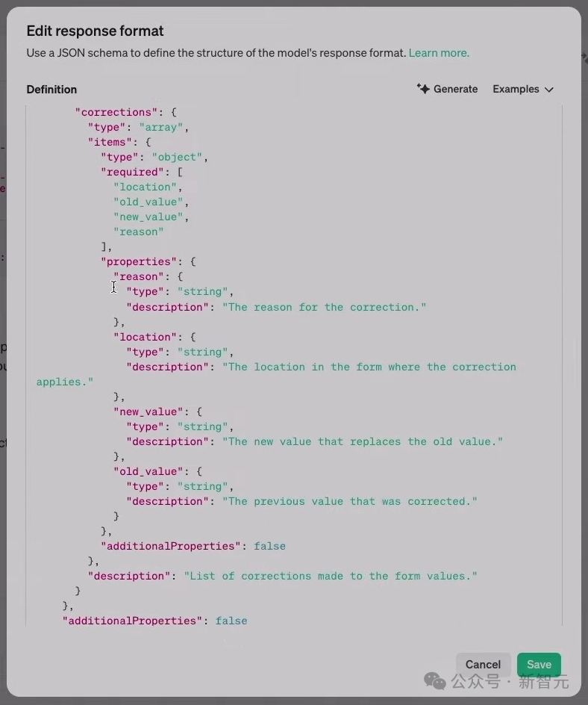Viewport: 588px width, 705px height.
Task: Click the WeChat logo watermark icon
Action: click(435, 681)
